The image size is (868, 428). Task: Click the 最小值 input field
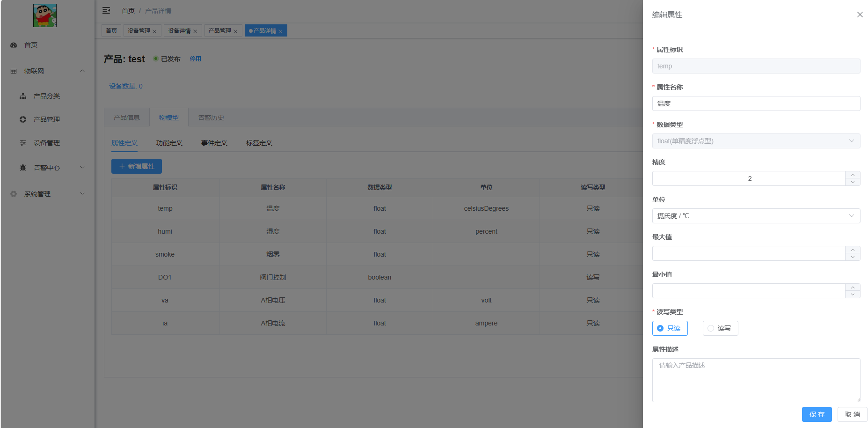(x=749, y=291)
